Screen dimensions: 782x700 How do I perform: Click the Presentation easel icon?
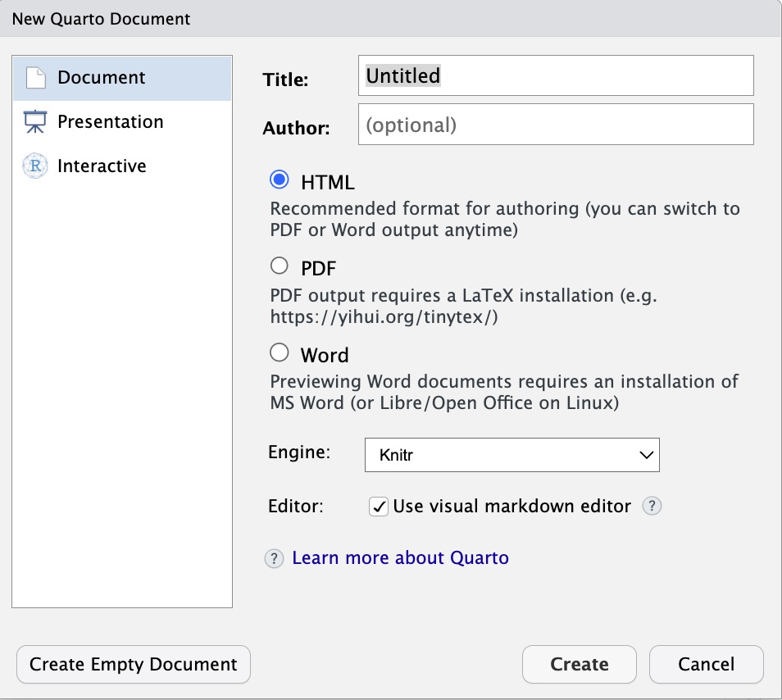(x=35, y=121)
